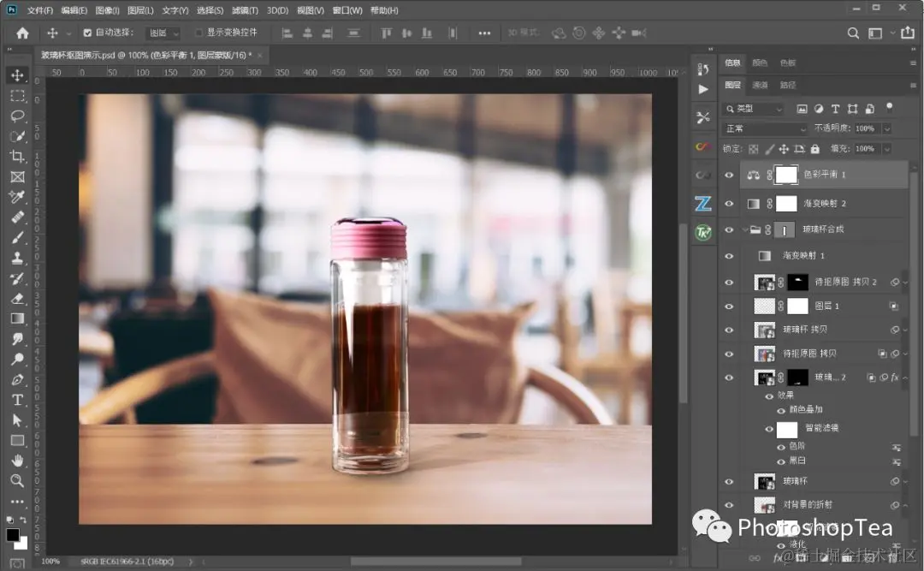Click the Home button
This screenshot has width=924, height=571.
(22, 33)
